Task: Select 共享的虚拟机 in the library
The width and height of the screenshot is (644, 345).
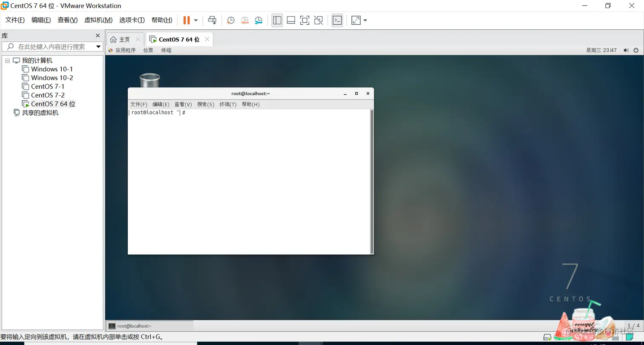Action: pos(40,113)
